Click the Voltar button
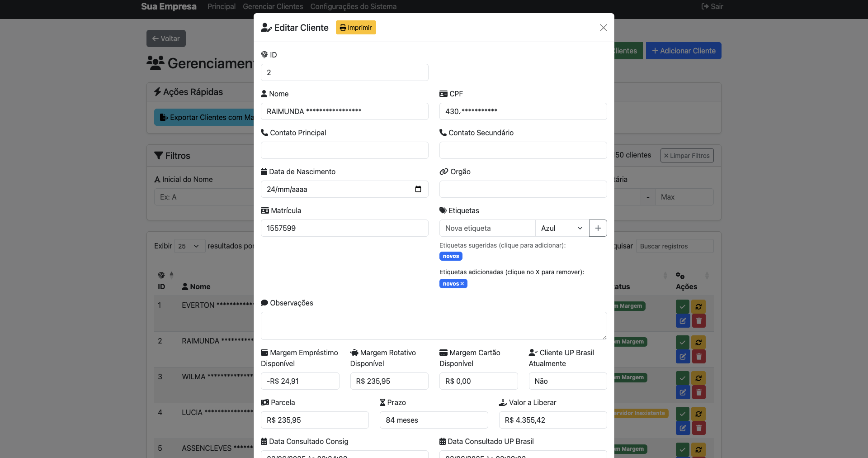 click(x=166, y=38)
